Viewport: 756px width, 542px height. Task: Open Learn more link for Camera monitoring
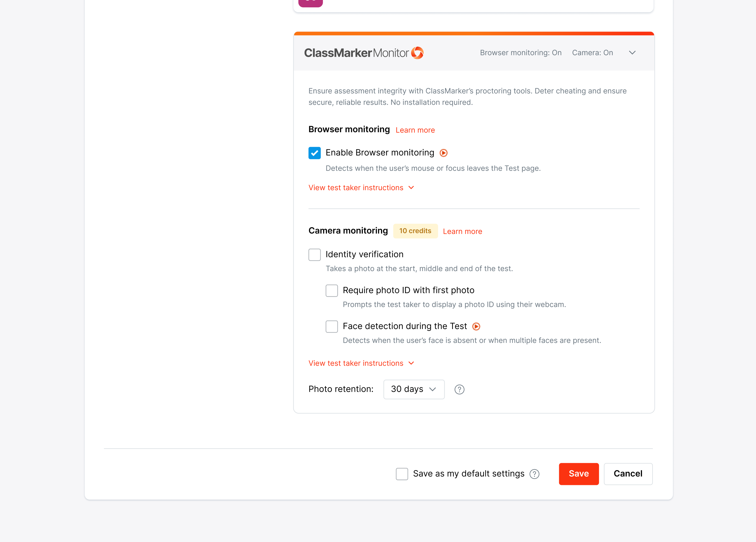tap(462, 231)
